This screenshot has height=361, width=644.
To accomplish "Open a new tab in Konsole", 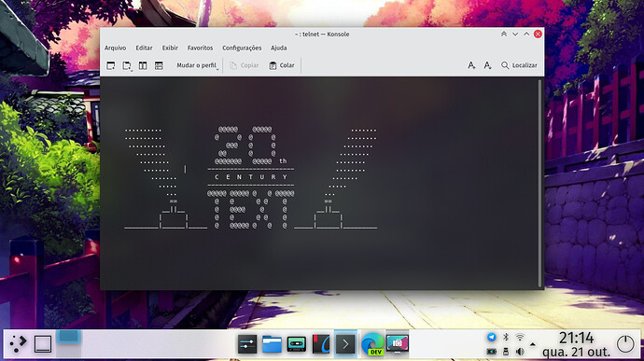I will 111,65.
